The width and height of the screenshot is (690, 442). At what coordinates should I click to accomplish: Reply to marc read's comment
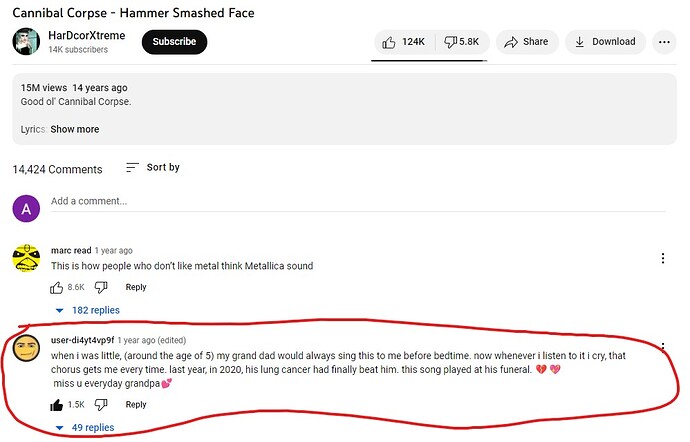click(136, 287)
